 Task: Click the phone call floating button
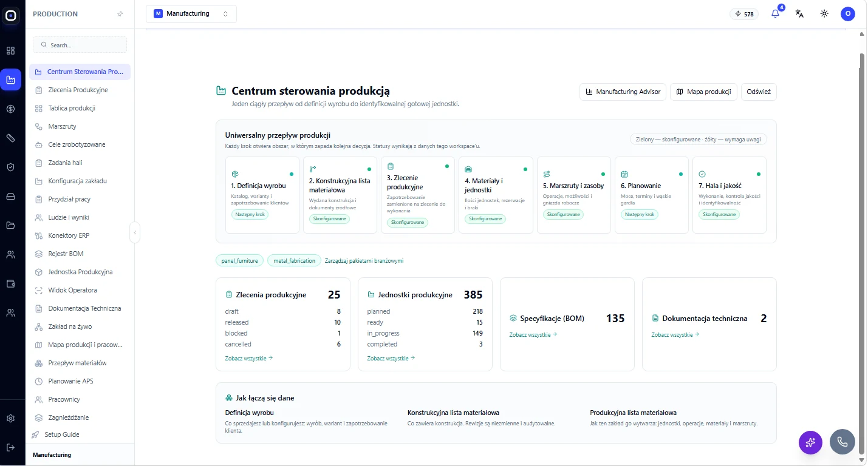(842, 442)
